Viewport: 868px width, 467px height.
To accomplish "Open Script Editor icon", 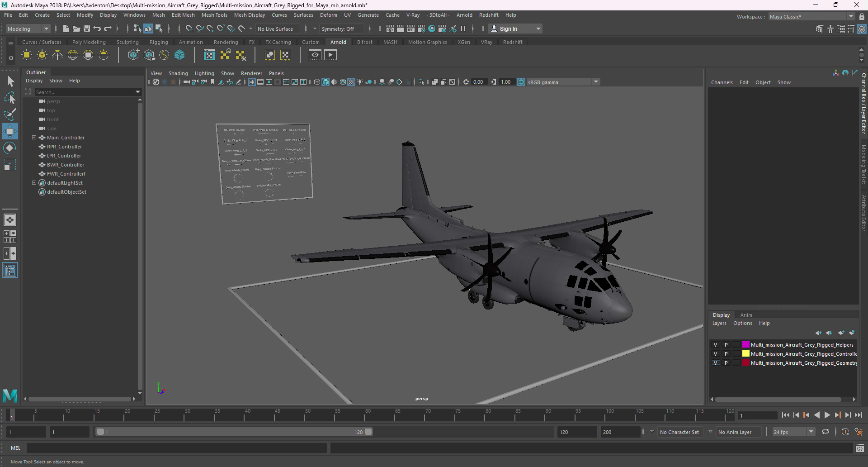I will 860,448.
